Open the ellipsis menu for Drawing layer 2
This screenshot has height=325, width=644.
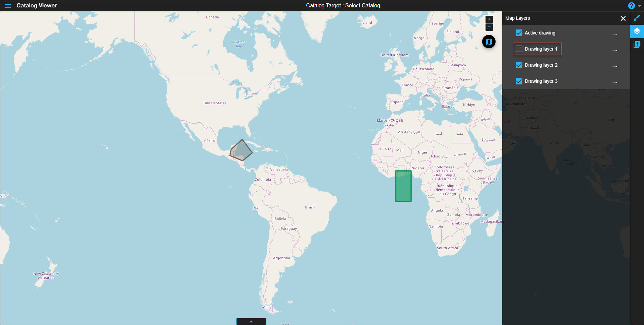point(615,66)
